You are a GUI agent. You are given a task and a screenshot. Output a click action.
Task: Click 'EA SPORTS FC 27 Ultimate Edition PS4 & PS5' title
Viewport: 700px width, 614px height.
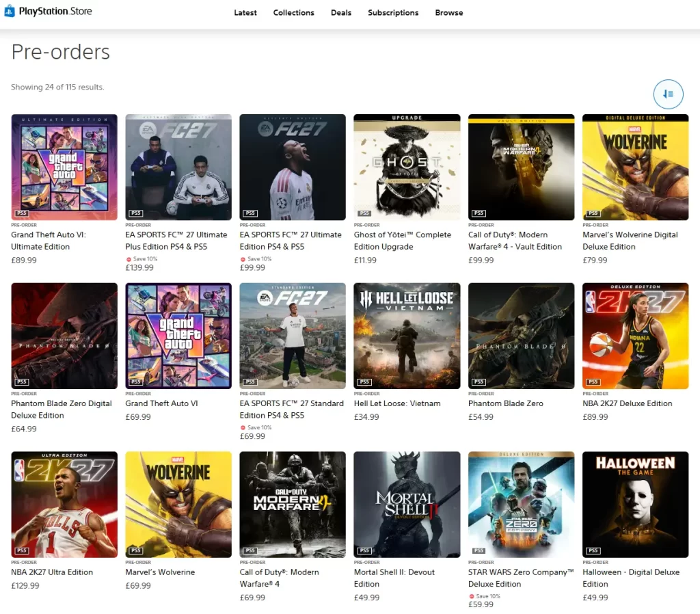pos(291,240)
